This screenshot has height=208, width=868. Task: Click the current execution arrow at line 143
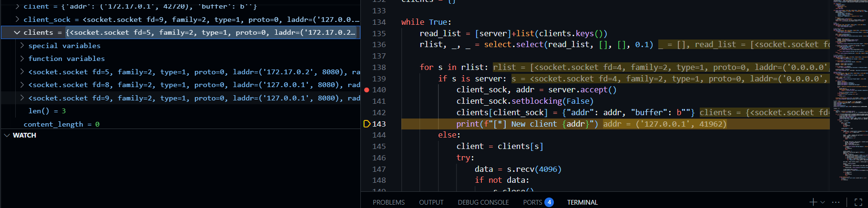pos(367,124)
